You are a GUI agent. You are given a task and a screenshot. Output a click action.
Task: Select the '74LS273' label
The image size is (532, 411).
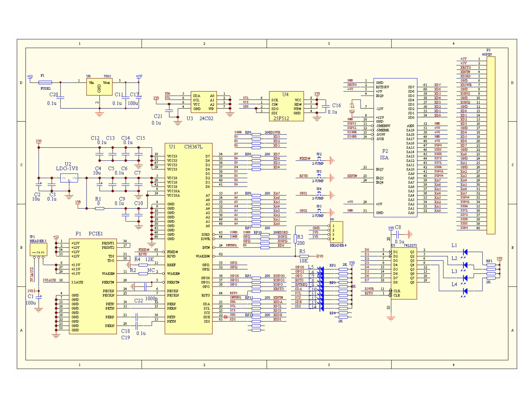pyautogui.click(x=410, y=245)
